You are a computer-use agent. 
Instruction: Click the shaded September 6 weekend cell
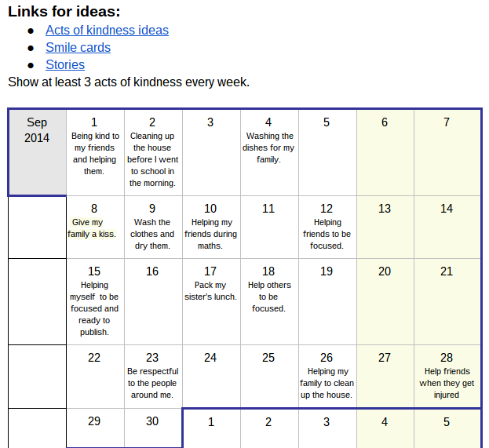(x=385, y=152)
